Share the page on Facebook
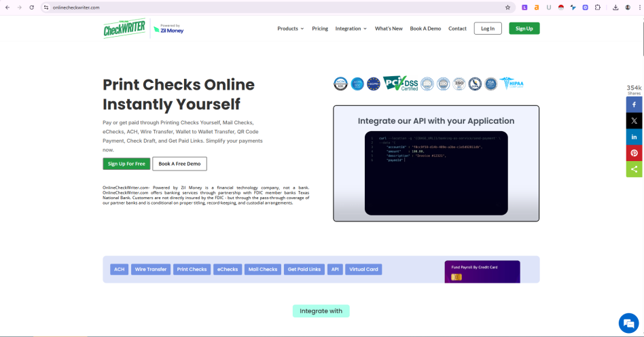 click(634, 105)
